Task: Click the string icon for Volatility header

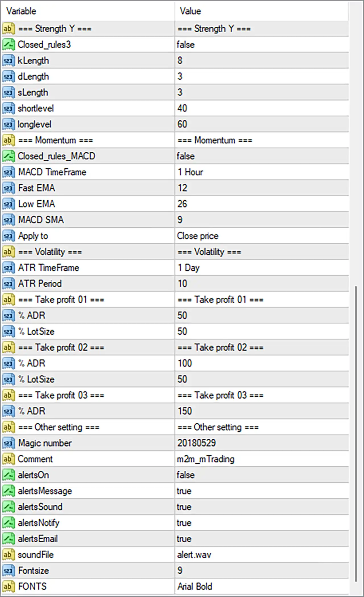Action: (9, 252)
